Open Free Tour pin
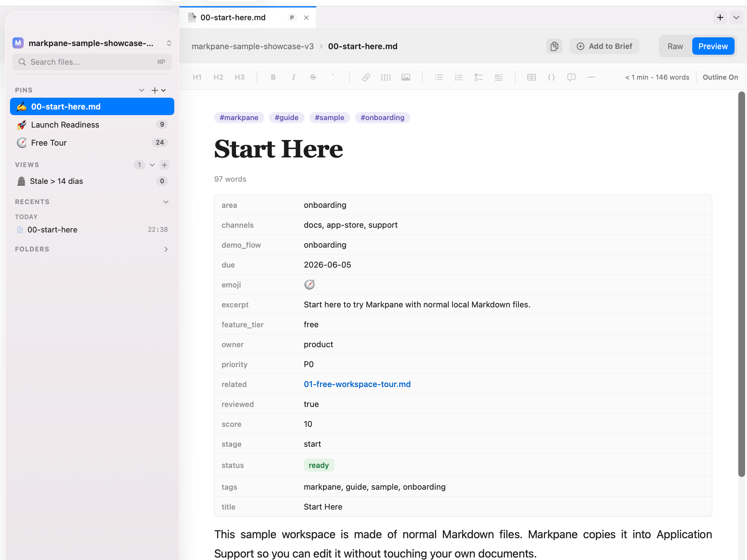Image resolution: width=747 pixels, height=560 pixels. [x=92, y=143]
